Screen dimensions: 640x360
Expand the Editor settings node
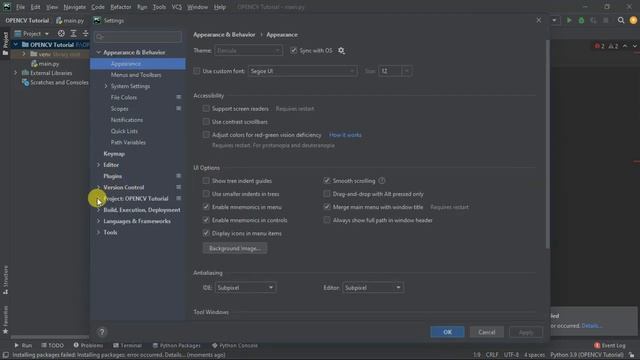pos(98,165)
